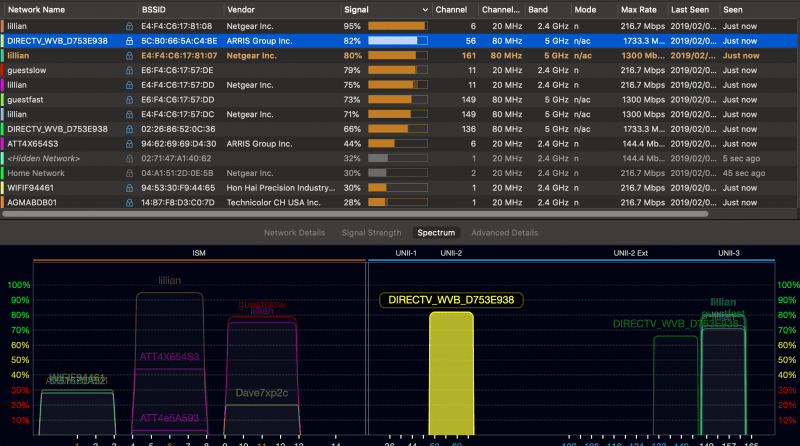Select the Home Network row
800x446 pixels.
(398, 174)
